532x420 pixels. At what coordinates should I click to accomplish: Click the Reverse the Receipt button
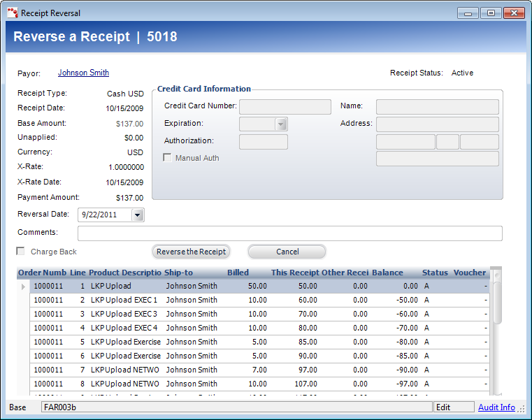[x=191, y=252]
